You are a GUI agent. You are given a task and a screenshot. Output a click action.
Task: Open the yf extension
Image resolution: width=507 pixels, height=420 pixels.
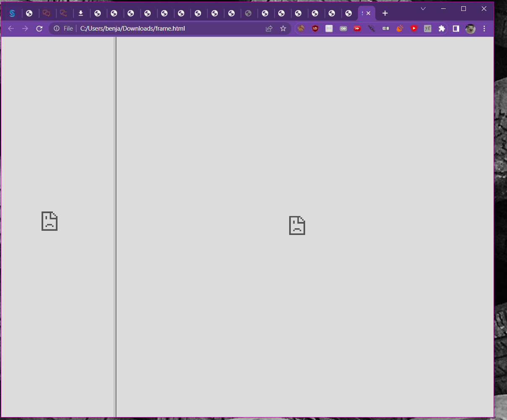428,29
